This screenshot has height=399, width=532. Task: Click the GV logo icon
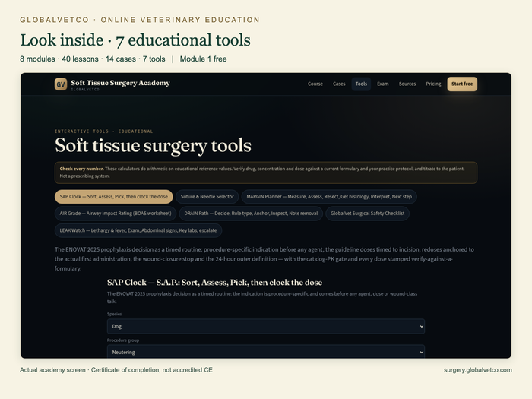point(61,84)
